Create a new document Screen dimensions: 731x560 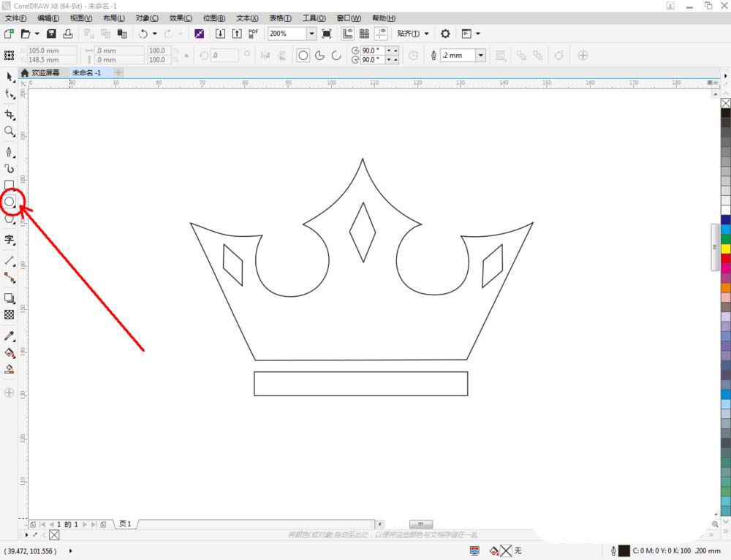(x=9, y=34)
